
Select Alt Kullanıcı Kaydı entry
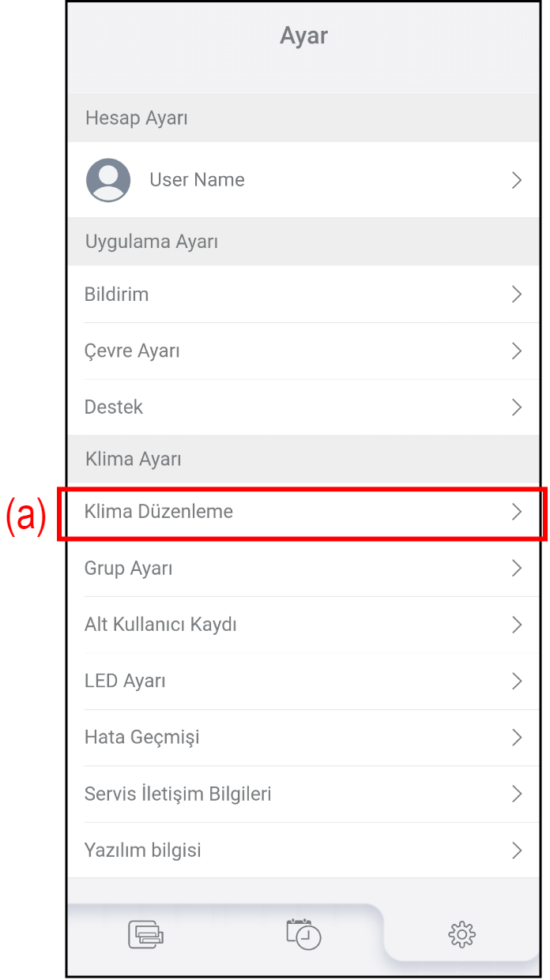(160, 625)
